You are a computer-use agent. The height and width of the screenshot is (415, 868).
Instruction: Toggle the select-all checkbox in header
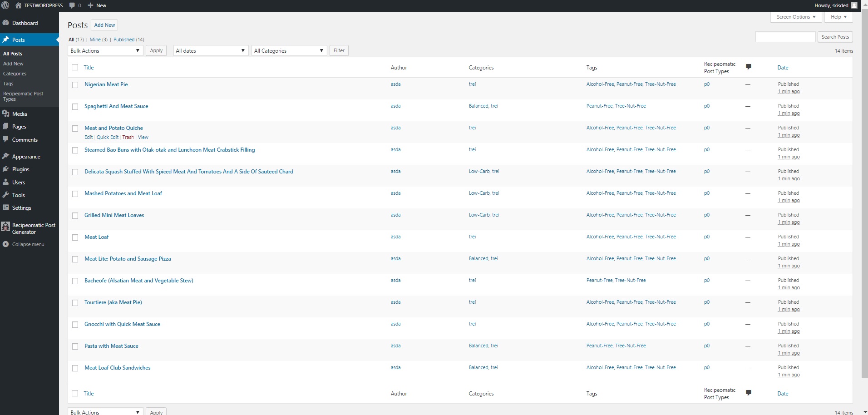pyautogui.click(x=75, y=68)
